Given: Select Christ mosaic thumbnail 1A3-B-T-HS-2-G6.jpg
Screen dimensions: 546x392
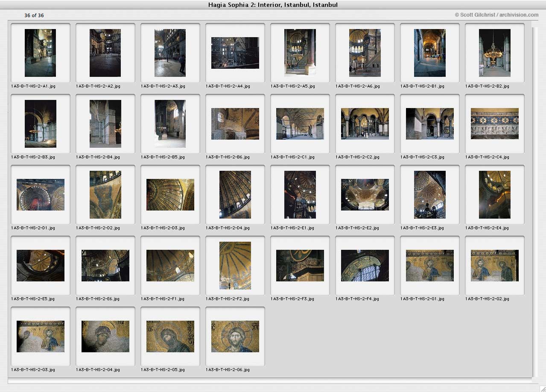Looking at the screenshot, I should pos(235,336).
